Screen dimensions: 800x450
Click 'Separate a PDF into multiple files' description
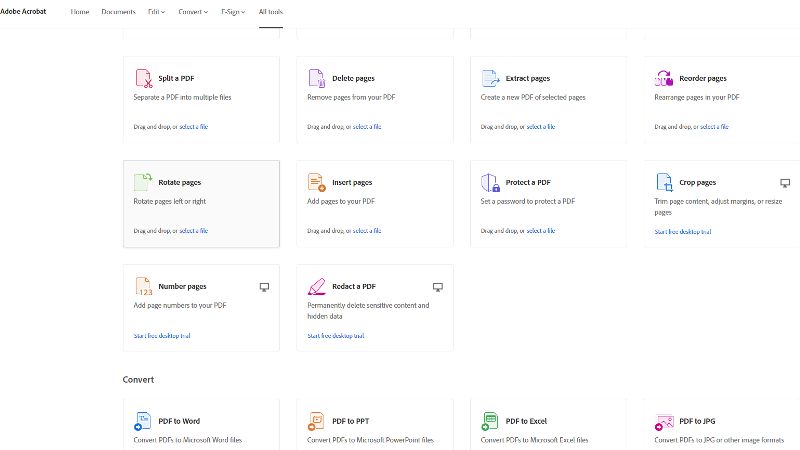coord(182,97)
